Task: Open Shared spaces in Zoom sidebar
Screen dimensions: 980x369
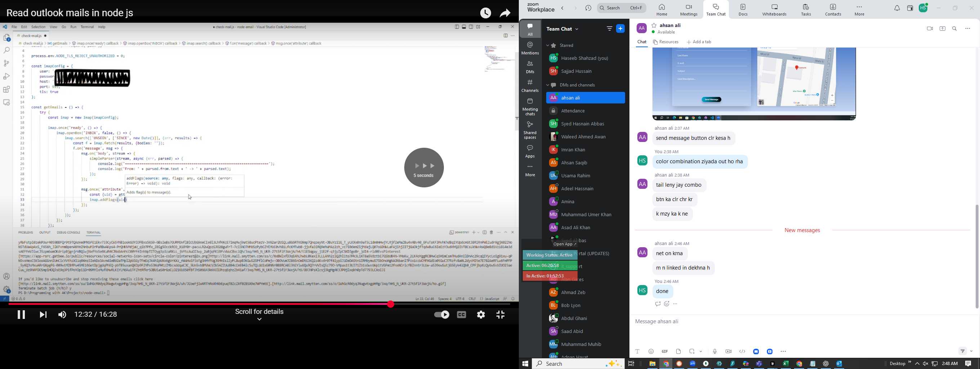Action: (x=530, y=130)
